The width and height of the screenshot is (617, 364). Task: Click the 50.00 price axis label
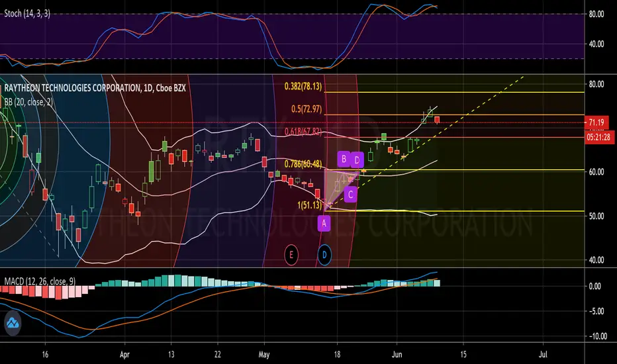point(596,216)
